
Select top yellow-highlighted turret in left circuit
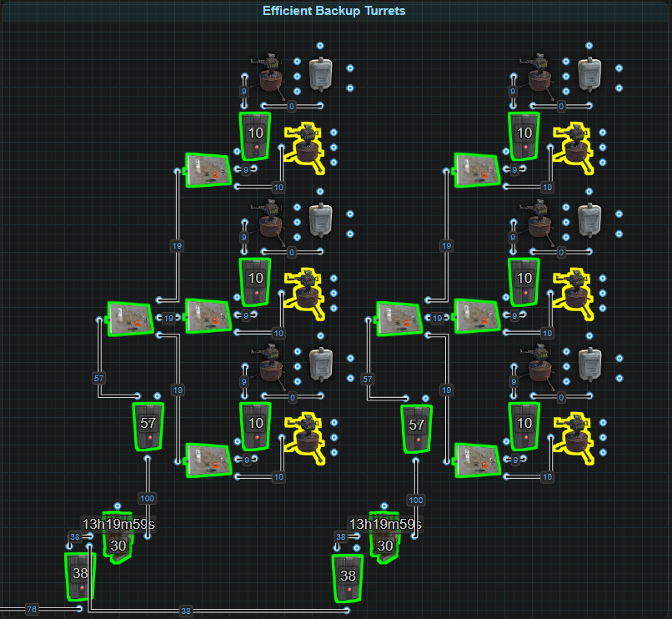pos(305,148)
